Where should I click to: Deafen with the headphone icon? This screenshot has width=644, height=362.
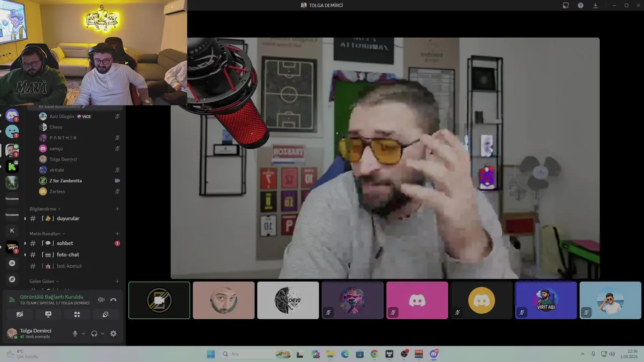coord(94,333)
